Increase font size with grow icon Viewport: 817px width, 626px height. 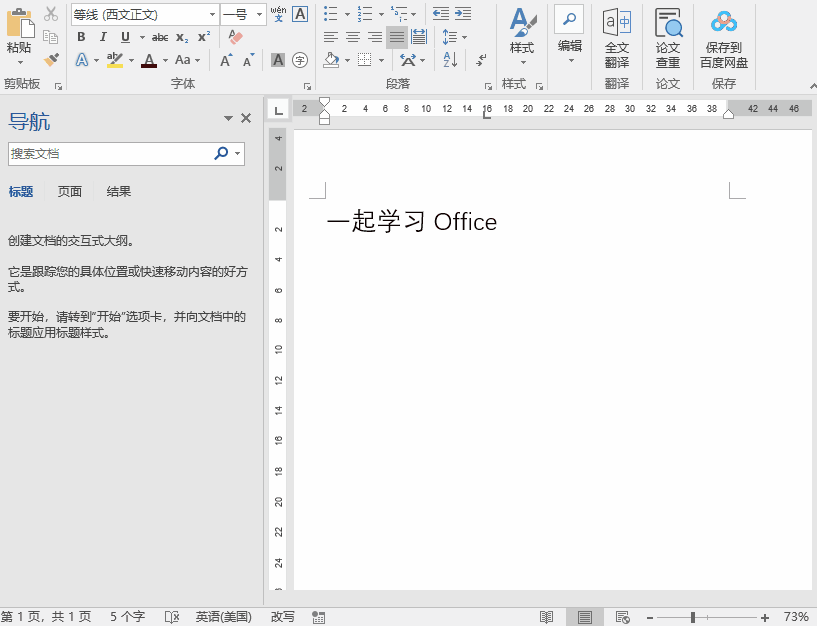click(226, 60)
